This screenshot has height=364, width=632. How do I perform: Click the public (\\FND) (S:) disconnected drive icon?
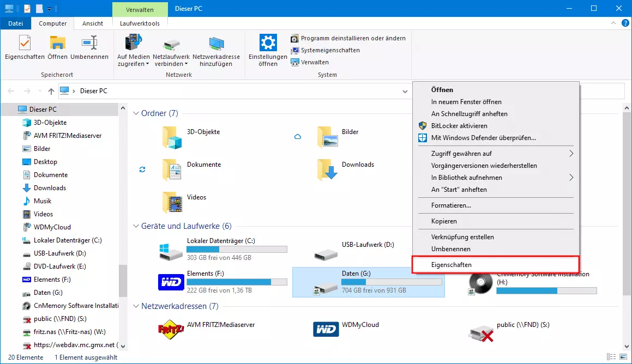click(x=481, y=334)
